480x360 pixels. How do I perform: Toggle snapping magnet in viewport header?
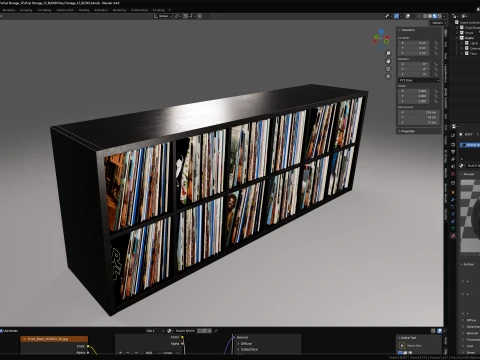[x=186, y=16]
